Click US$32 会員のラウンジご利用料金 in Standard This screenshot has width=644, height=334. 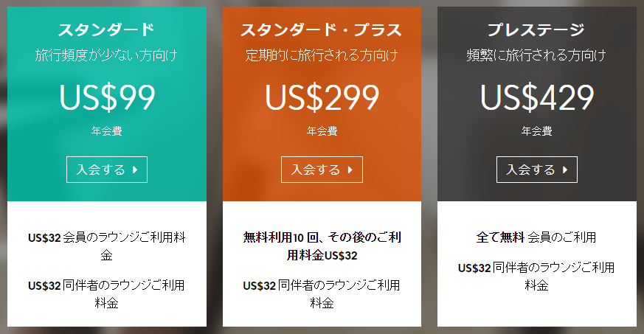pos(106,246)
